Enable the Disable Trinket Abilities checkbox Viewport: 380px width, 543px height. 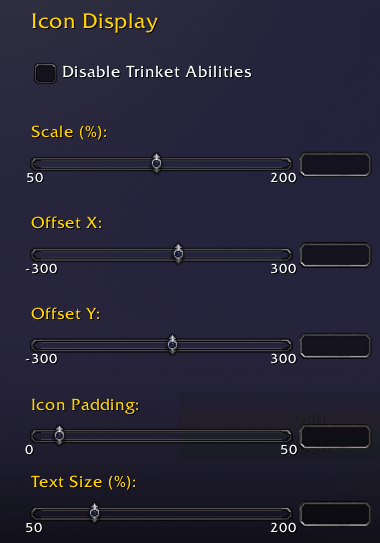45,73
